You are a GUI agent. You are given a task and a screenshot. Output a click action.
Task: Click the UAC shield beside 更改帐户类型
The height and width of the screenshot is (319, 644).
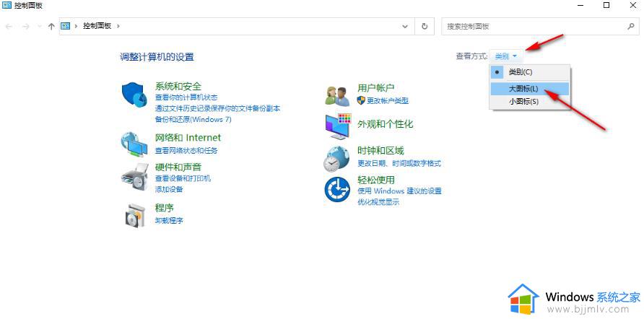(361, 100)
